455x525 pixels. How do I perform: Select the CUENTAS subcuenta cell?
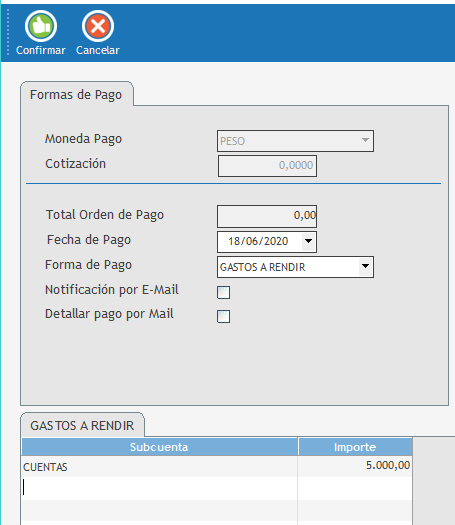click(x=159, y=466)
